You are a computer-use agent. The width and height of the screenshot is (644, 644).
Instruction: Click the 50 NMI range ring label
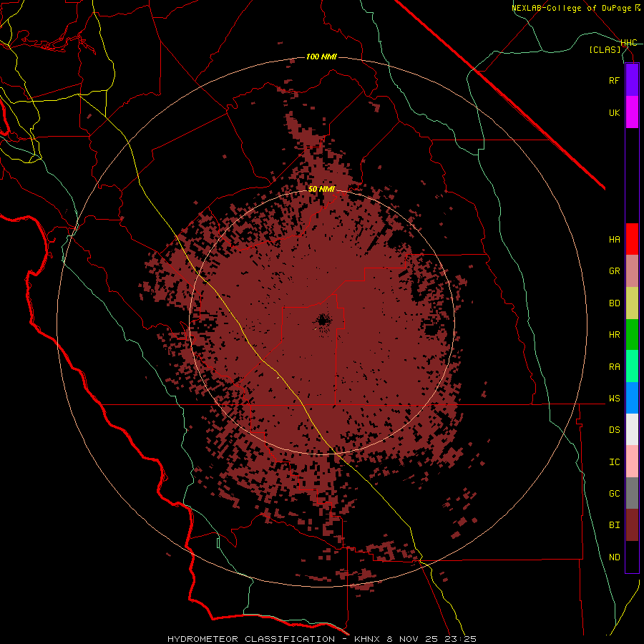tap(321, 189)
